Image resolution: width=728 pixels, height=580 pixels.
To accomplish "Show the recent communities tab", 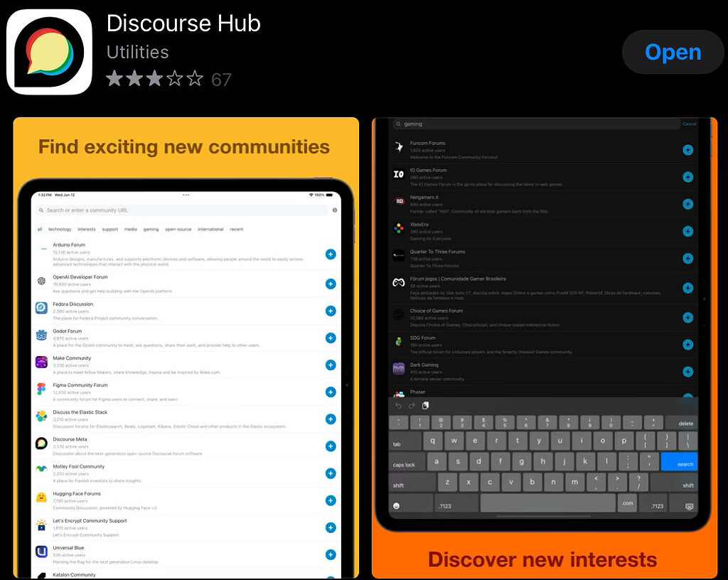I will [236, 229].
